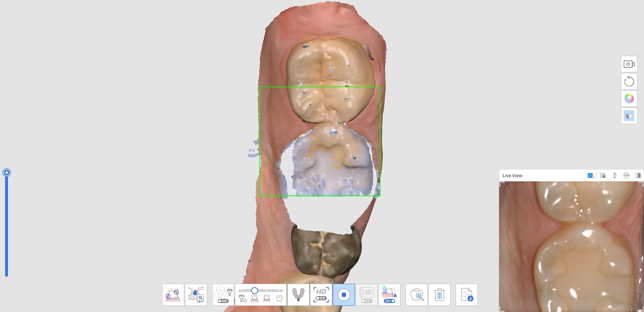644x312 pixels.
Task: Select the tooth-only filtering option
Action: click(279, 299)
